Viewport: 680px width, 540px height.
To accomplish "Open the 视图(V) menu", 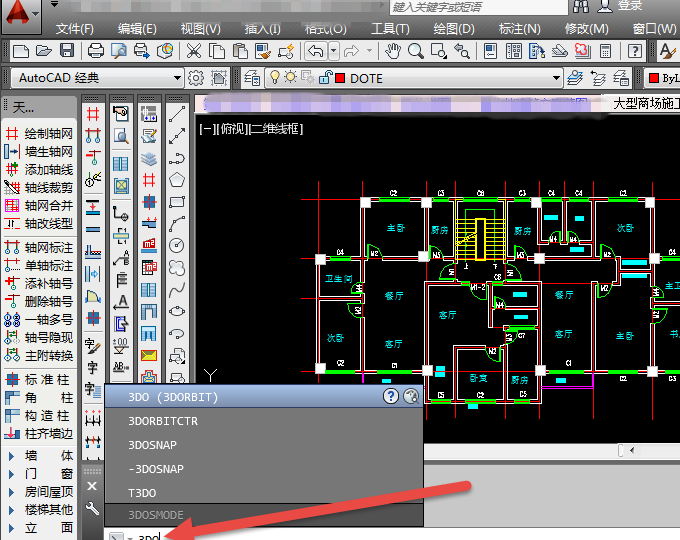I will 200,29.
